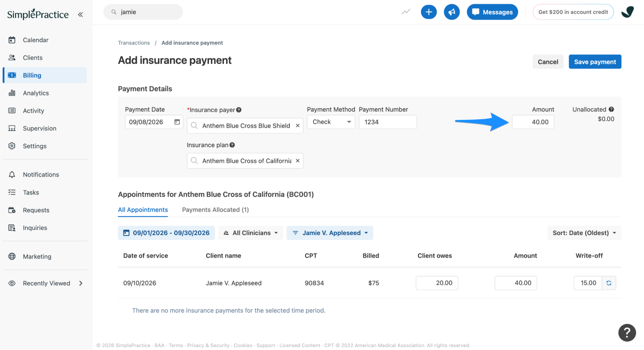The image size is (644, 350).
Task: Click the Insurance plan help icon
Action: pyautogui.click(x=232, y=145)
